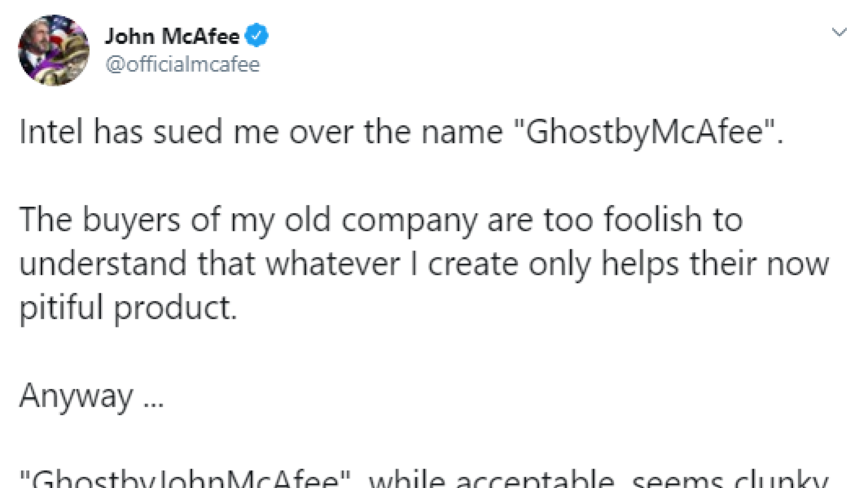Click the quoted name "GhostbyMcAfee"
The height and width of the screenshot is (488, 868).
click(x=644, y=132)
